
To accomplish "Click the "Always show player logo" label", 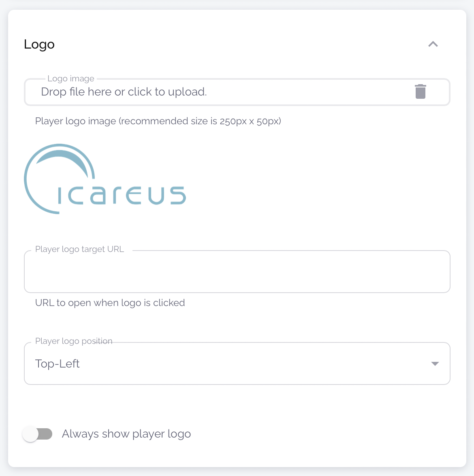I will click(x=126, y=434).
